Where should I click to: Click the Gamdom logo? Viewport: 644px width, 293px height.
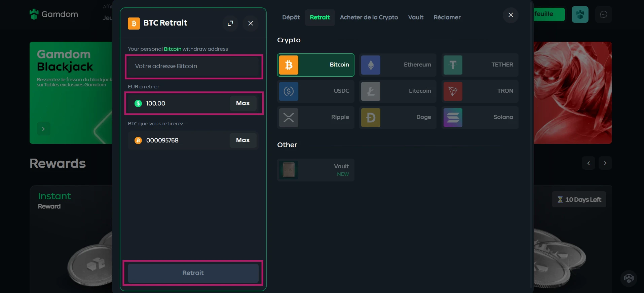tap(54, 14)
